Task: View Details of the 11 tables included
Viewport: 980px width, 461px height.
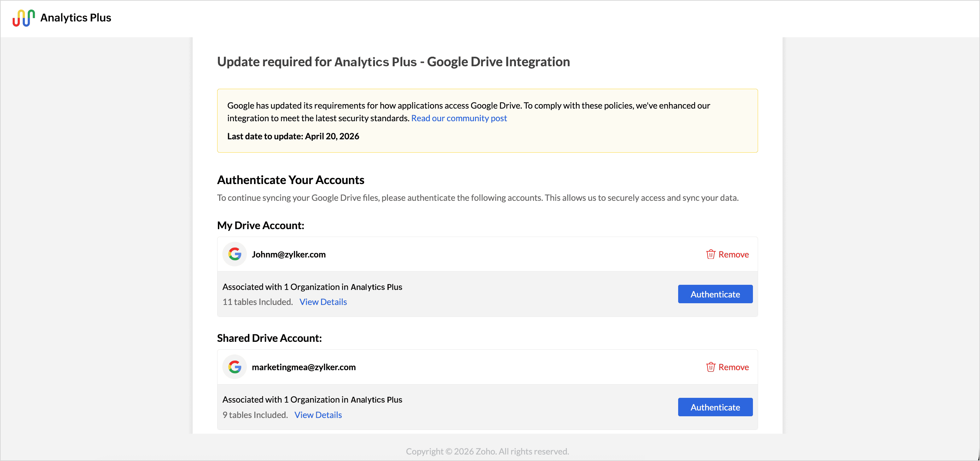Action: click(x=323, y=302)
